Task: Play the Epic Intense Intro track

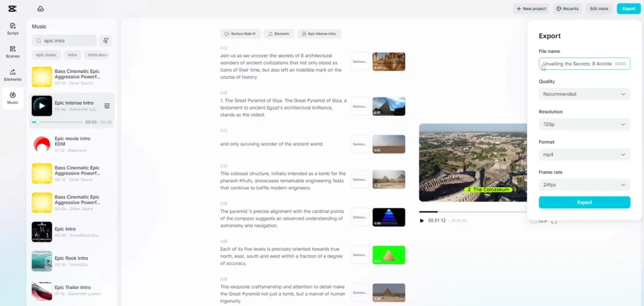Action: pyautogui.click(x=42, y=106)
